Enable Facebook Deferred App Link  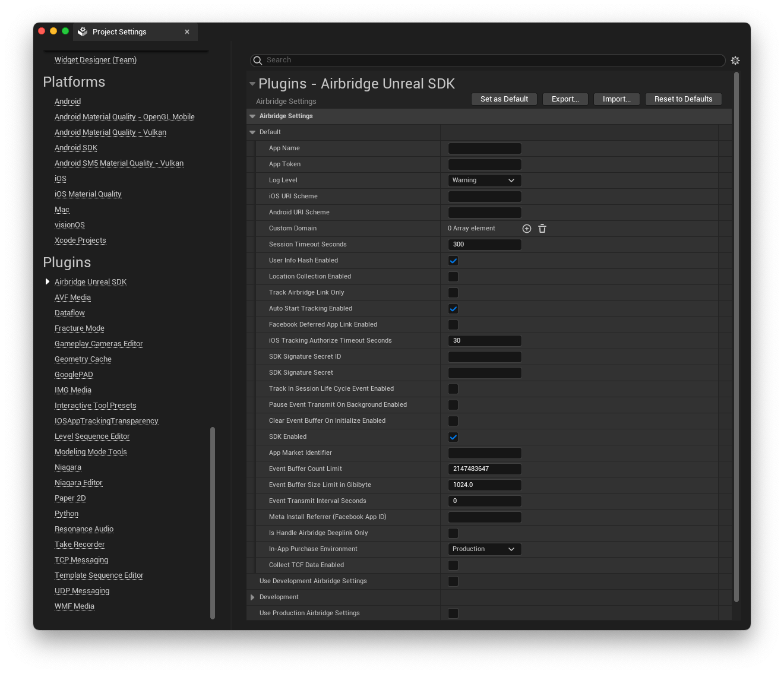453,325
